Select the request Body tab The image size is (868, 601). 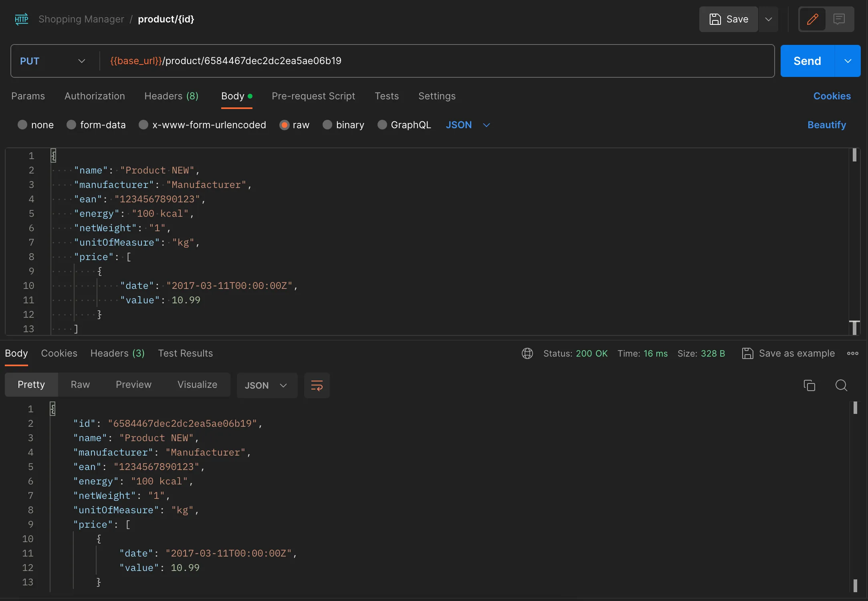point(236,96)
